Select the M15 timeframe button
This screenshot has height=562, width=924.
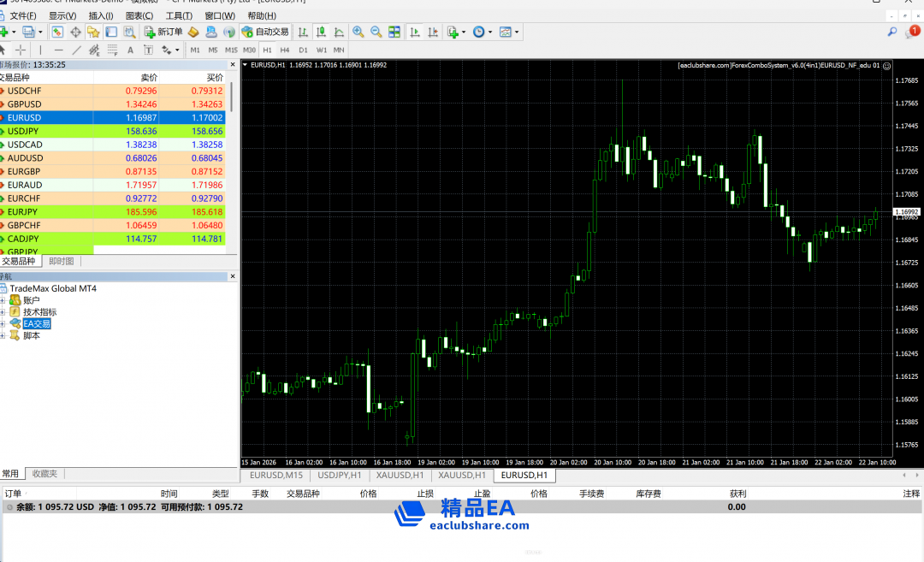point(231,50)
